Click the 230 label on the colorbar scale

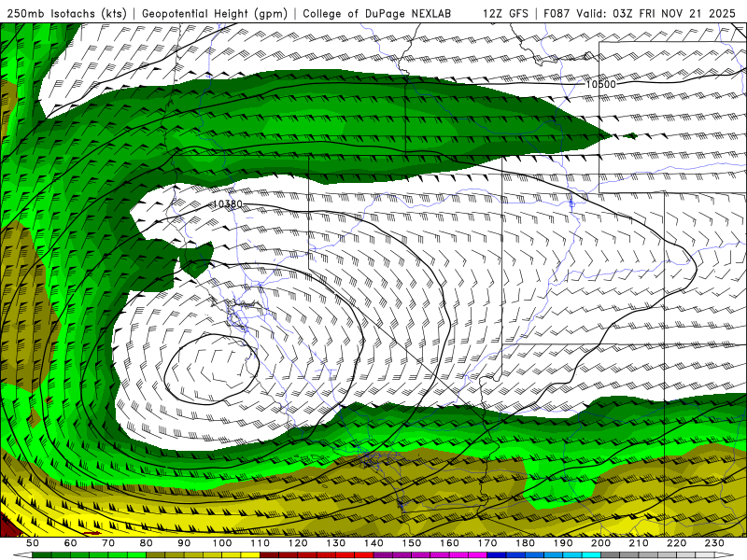(x=714, y=543)
